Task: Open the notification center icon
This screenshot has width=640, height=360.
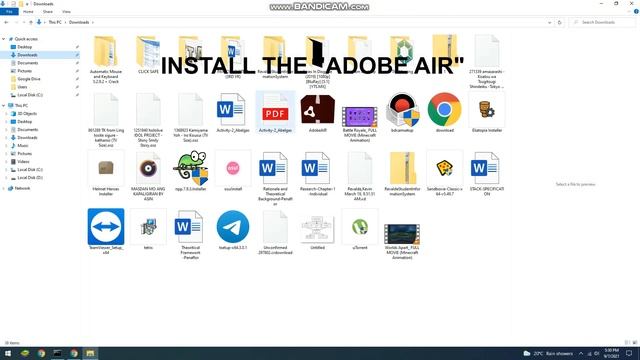Action: [x=629, y=353]
